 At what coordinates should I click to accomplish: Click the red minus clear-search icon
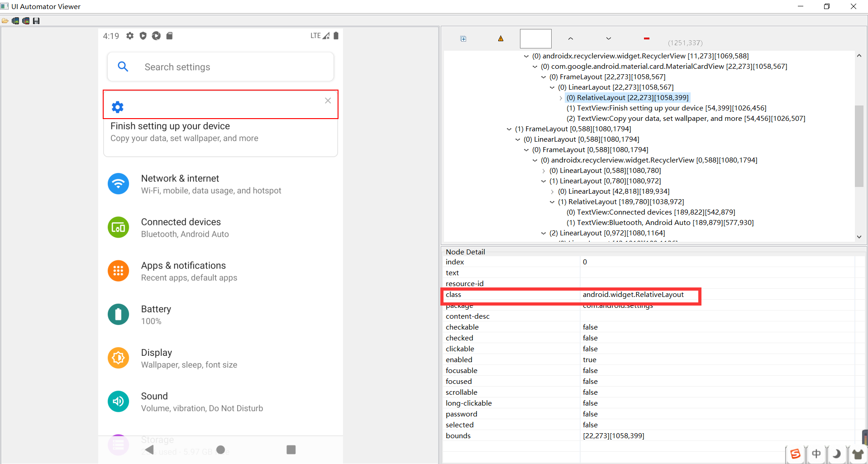(x=647, y=38)
